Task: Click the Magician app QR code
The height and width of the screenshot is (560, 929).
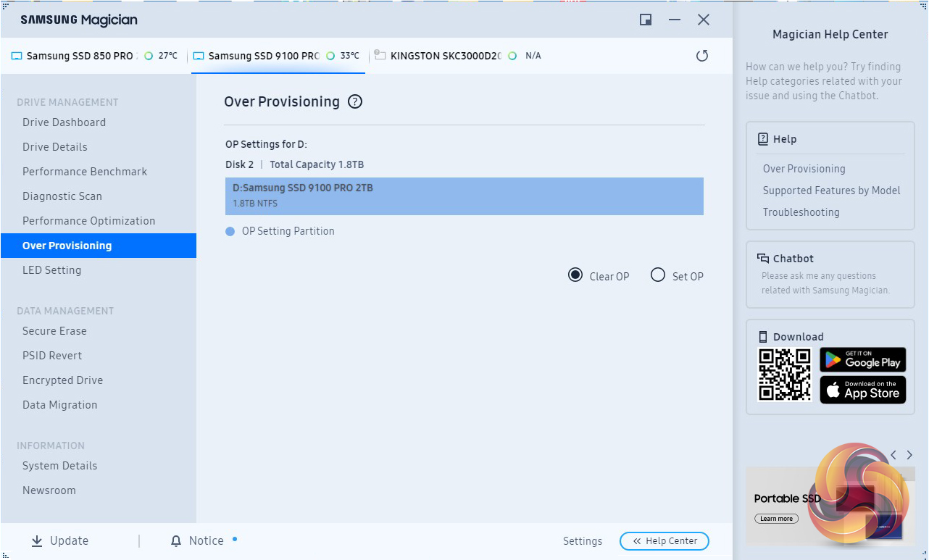Action: 785,375
